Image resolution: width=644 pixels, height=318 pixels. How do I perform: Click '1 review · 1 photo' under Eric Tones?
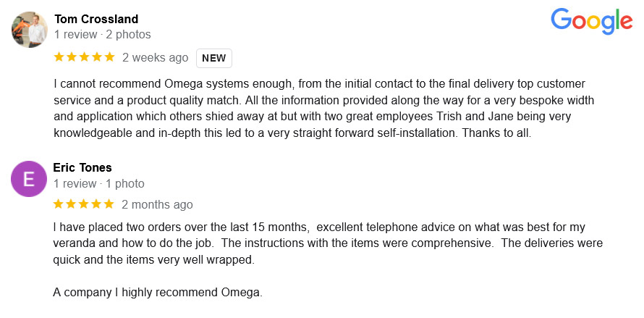[x=99, y=183]
